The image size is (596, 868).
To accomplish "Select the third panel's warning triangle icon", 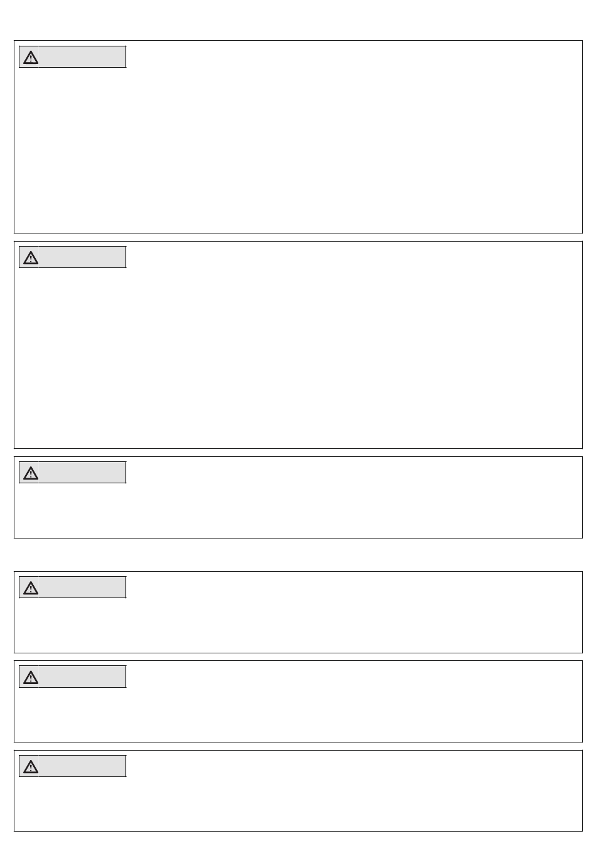I will 31,473.
